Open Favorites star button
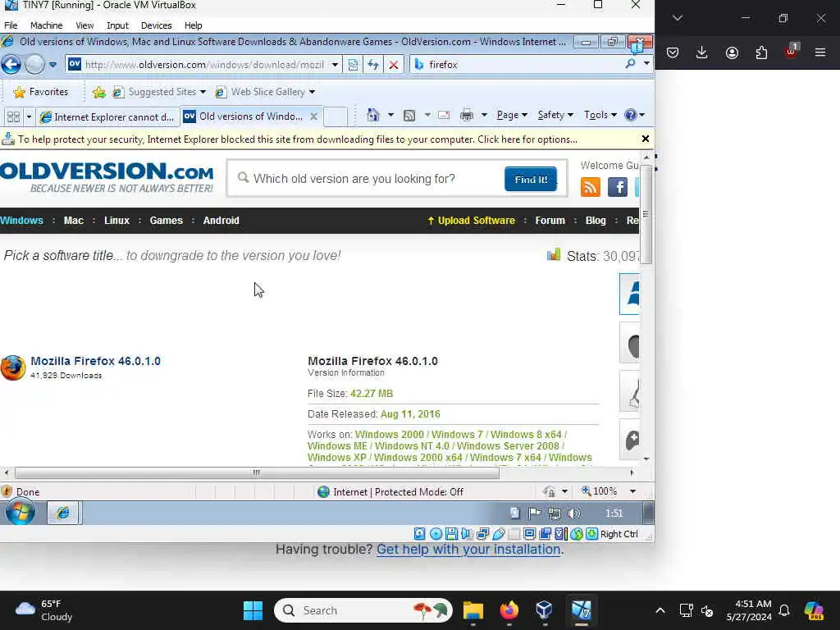The height and width of the screenshot is (630, 840). (x=41, y=92)
